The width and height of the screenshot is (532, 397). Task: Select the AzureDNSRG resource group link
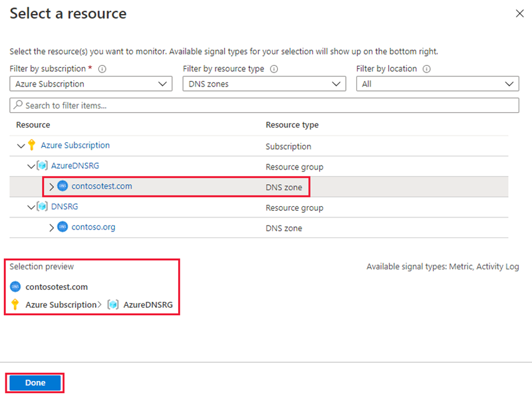75,166
